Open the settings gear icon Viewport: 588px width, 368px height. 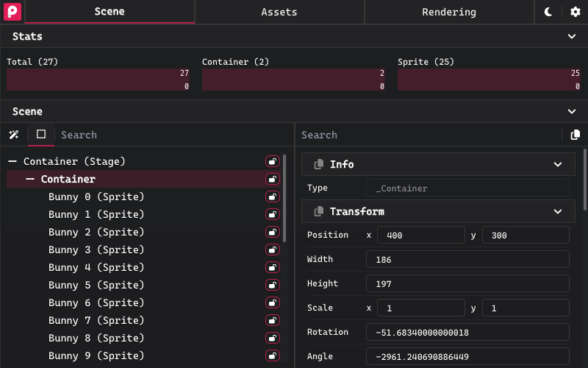pos(576,12)
